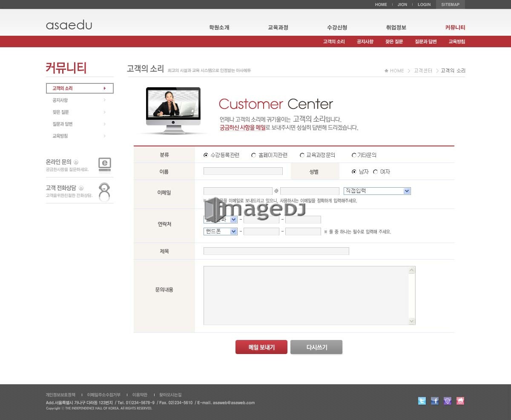Select 고객의 소리 in the left sidebar
The height and width of the screenshot is (420, 511).
click(80, 88)
